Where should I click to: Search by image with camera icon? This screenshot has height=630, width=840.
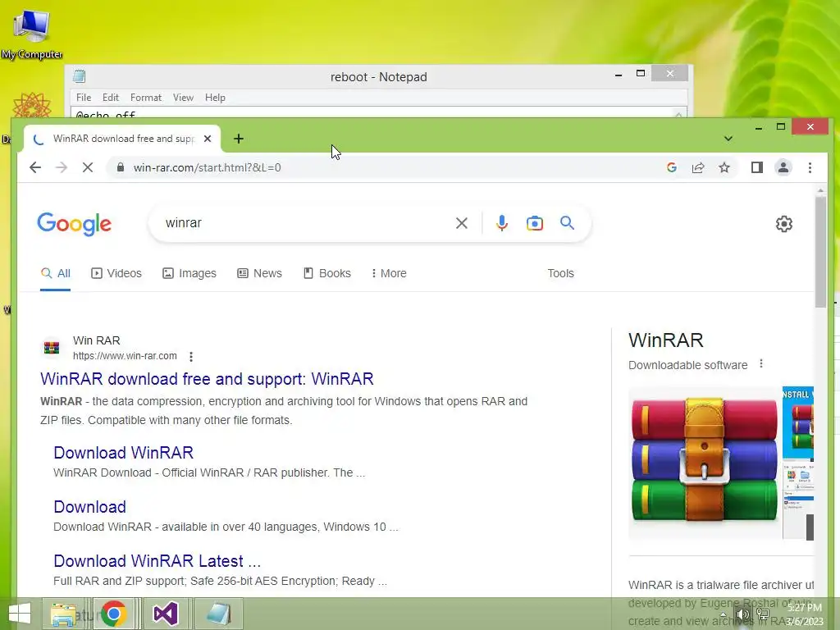535,223
